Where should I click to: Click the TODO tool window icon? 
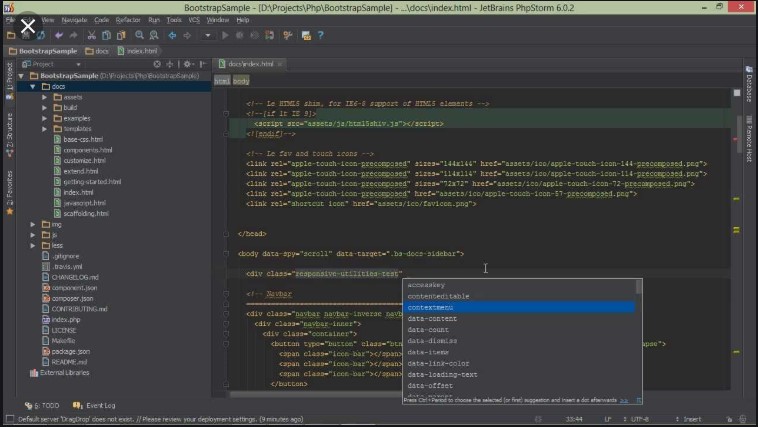(29, 406)
